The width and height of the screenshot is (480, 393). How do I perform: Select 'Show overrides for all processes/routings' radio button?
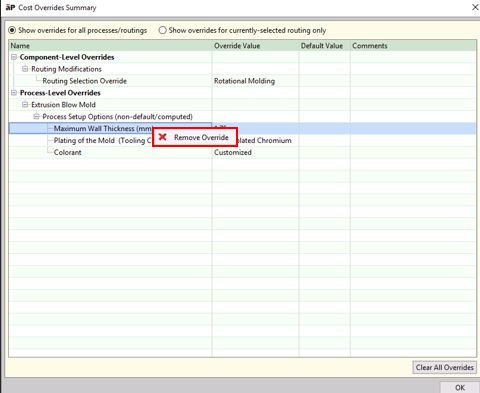[x=12, y=30]
